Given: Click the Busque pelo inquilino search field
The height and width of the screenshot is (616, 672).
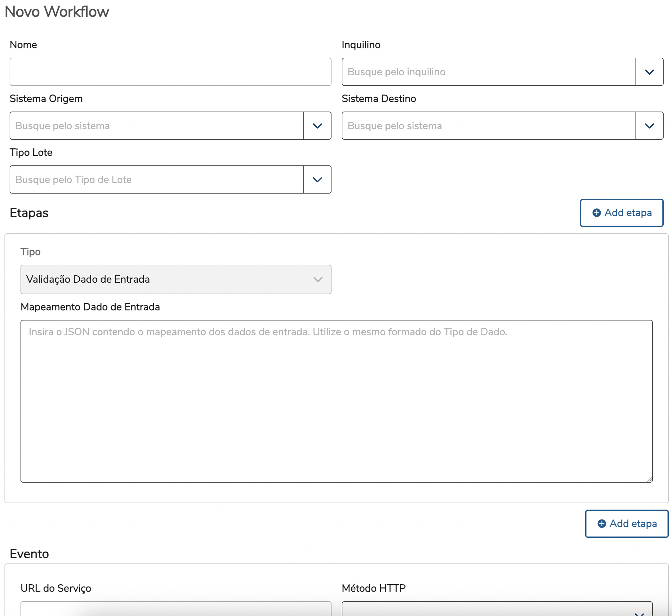Looking at the screenshot, I should click(488, 72).
